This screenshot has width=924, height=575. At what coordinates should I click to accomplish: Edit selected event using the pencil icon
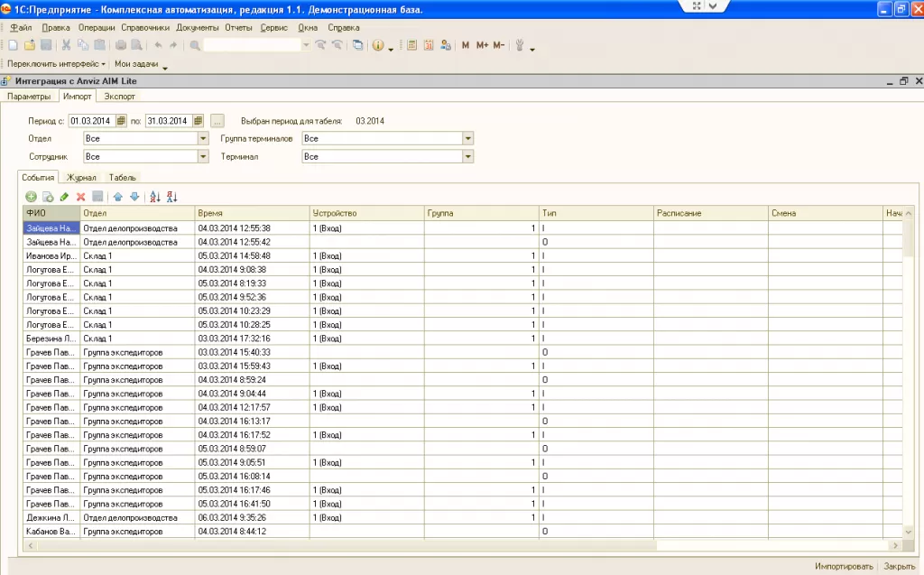coord(63,197)
